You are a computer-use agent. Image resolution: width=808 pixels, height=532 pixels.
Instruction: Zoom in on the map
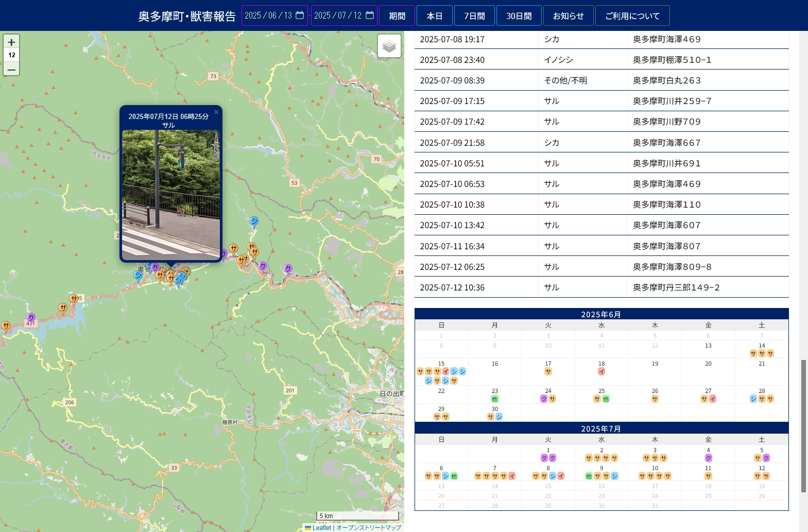pyautogui.click(x=11, y=42)
